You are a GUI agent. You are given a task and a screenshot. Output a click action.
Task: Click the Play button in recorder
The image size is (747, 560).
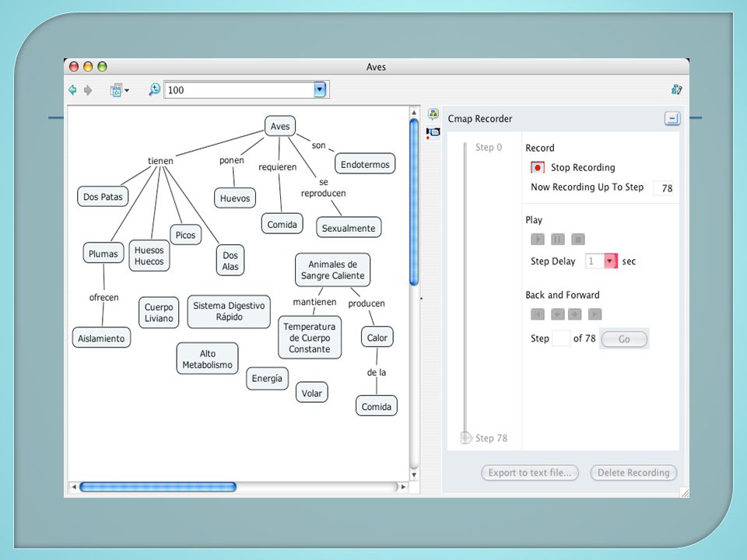click(538, 239)
